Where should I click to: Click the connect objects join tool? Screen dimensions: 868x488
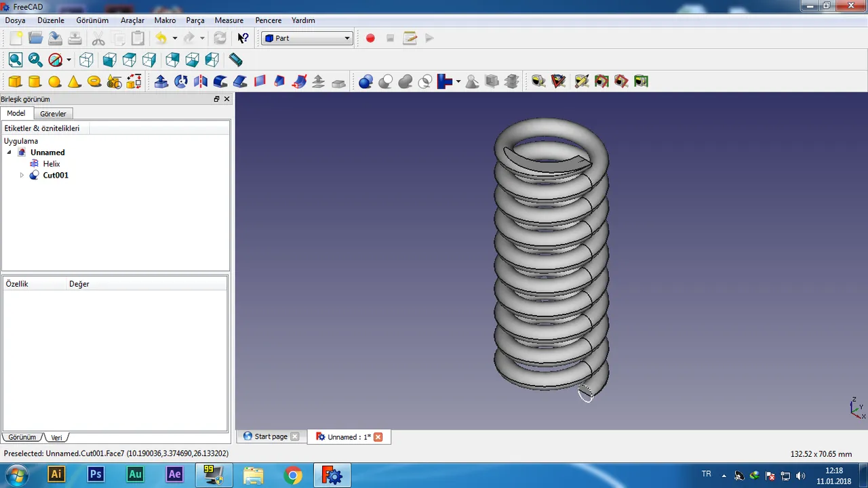coord(445,82)
